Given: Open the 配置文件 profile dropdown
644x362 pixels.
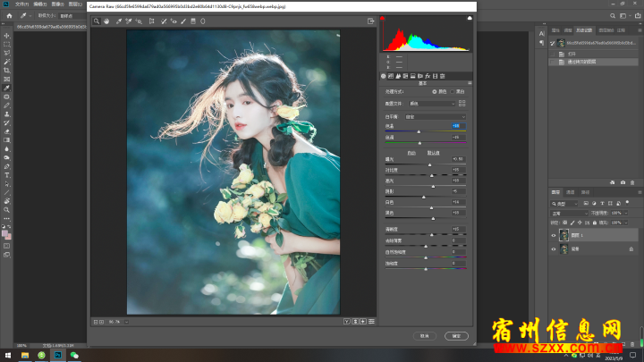Looking at the screenshot, I should 432,104.
